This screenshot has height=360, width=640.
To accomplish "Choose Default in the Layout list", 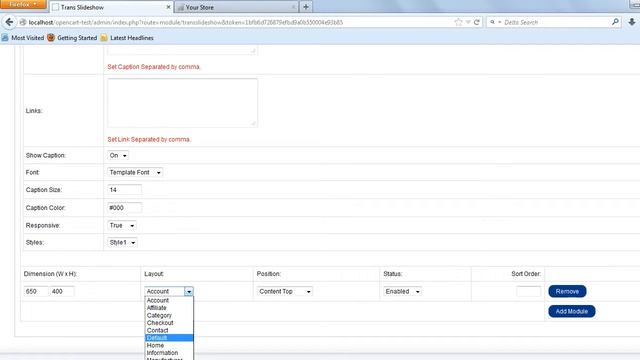I will 169,338.
